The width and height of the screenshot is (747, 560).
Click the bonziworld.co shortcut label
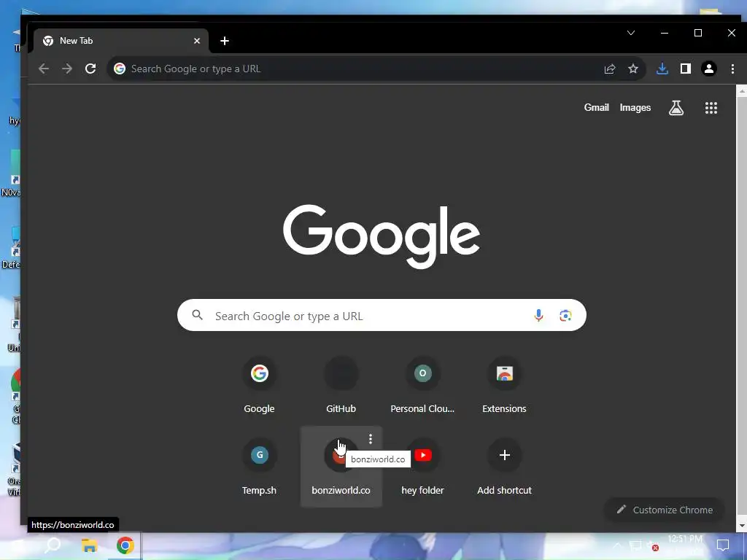341,491
